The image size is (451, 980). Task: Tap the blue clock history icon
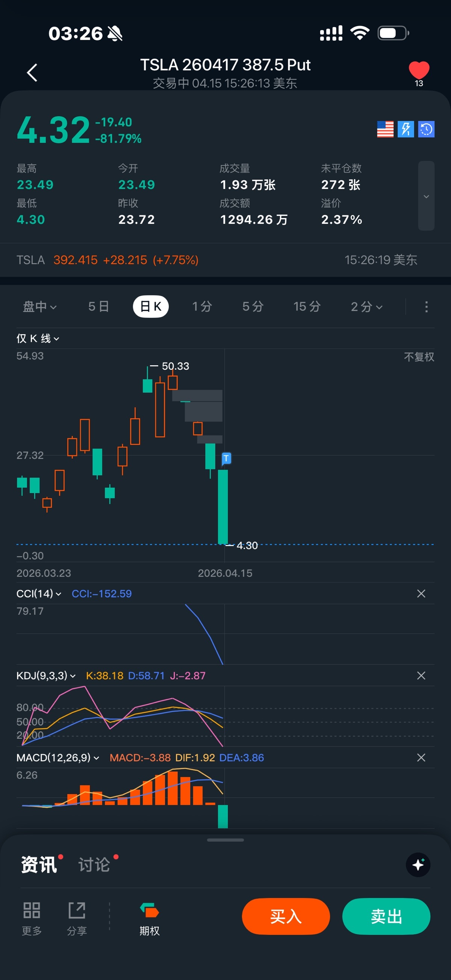426,129
